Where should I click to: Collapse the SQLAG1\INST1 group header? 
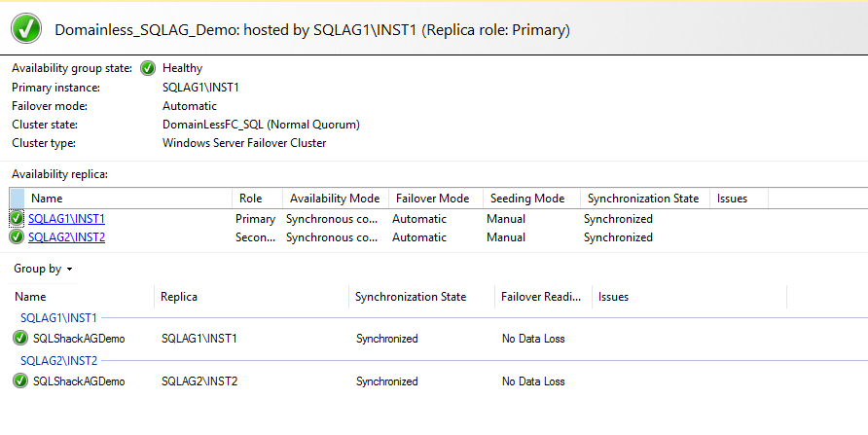(59, 317)
